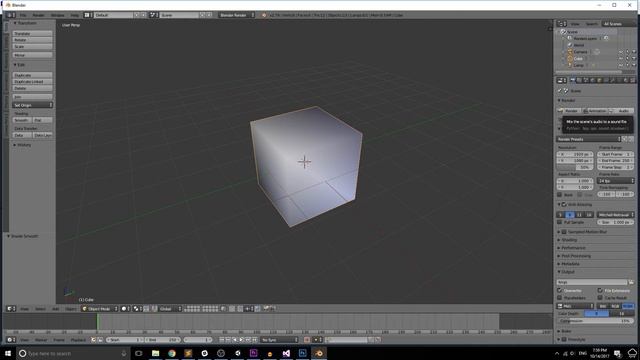Open the Mitchell-Netravali filter dropdown

[616, 215]
